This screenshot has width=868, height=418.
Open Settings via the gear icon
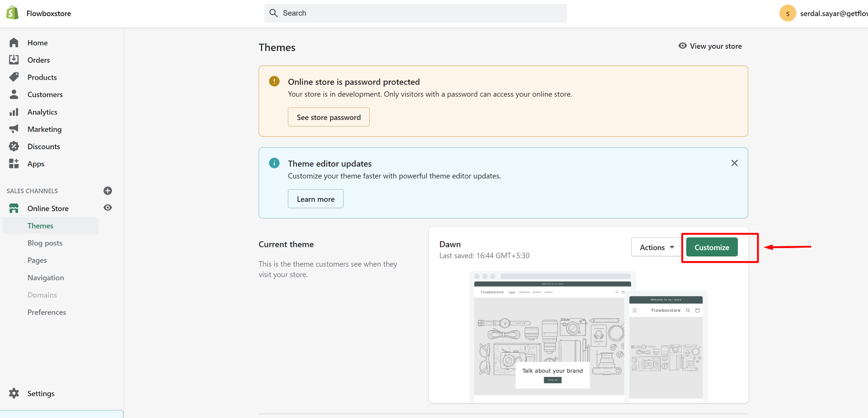pyautogui.click(x=14, y=393)
